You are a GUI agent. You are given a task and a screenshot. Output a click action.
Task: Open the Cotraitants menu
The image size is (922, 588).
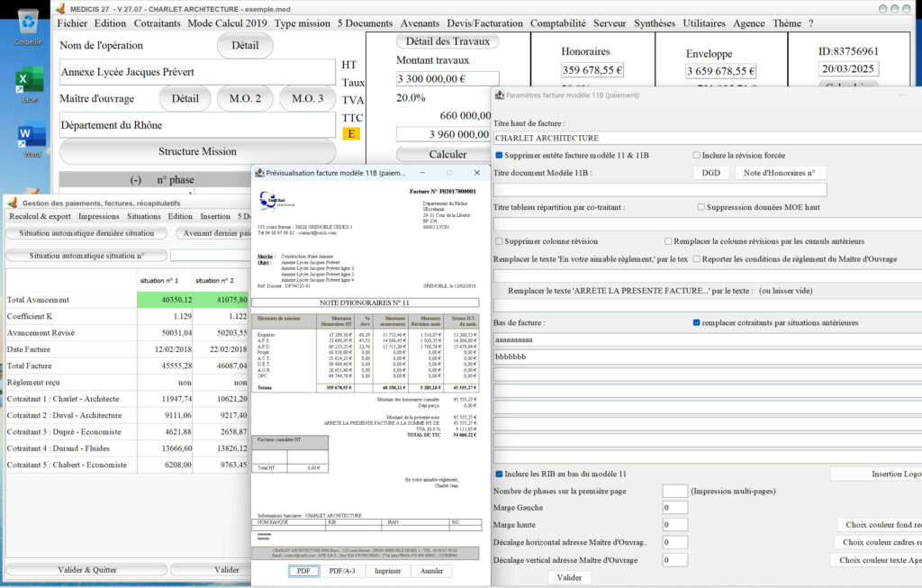(157, 23)
